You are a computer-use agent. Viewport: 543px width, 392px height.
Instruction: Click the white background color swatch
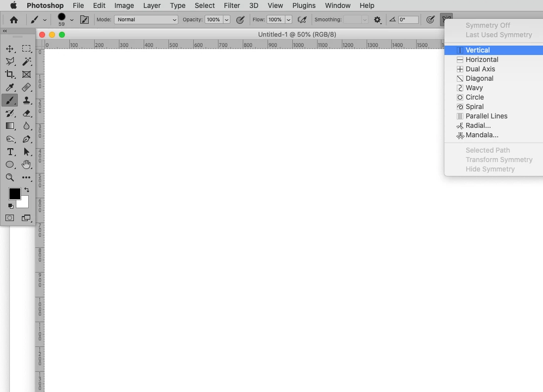pyautogui.click(x=24, y=203)
